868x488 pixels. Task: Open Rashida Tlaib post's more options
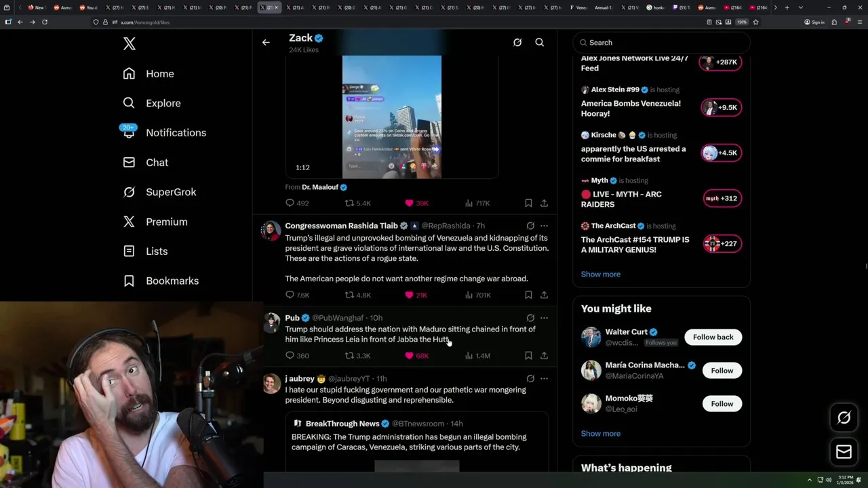[544, 226]
